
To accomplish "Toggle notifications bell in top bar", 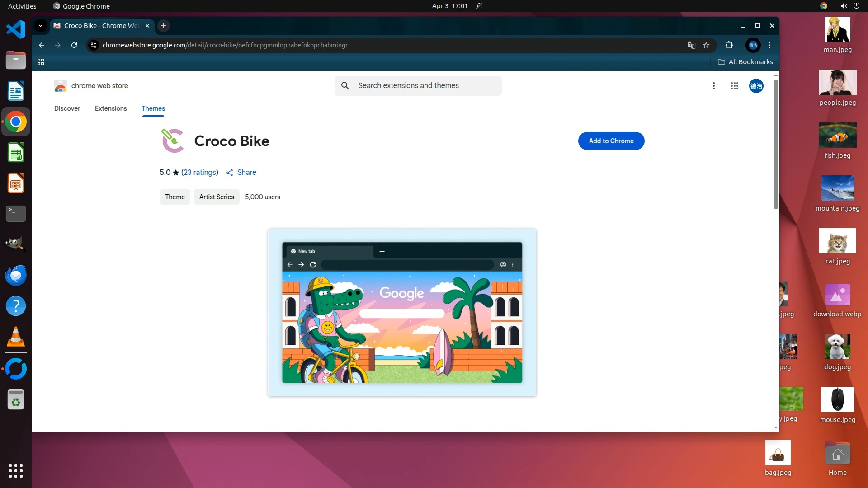I will [x=479, y=6].
